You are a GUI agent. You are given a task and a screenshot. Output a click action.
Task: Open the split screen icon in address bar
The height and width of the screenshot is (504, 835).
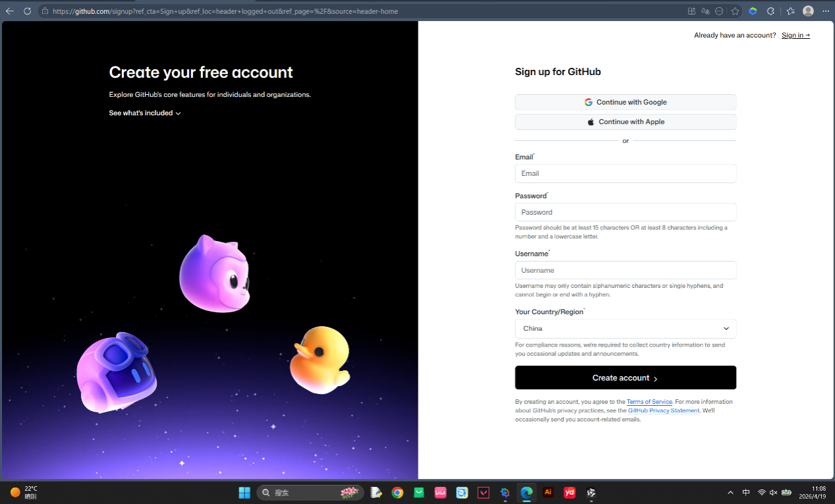coord(691,11)
